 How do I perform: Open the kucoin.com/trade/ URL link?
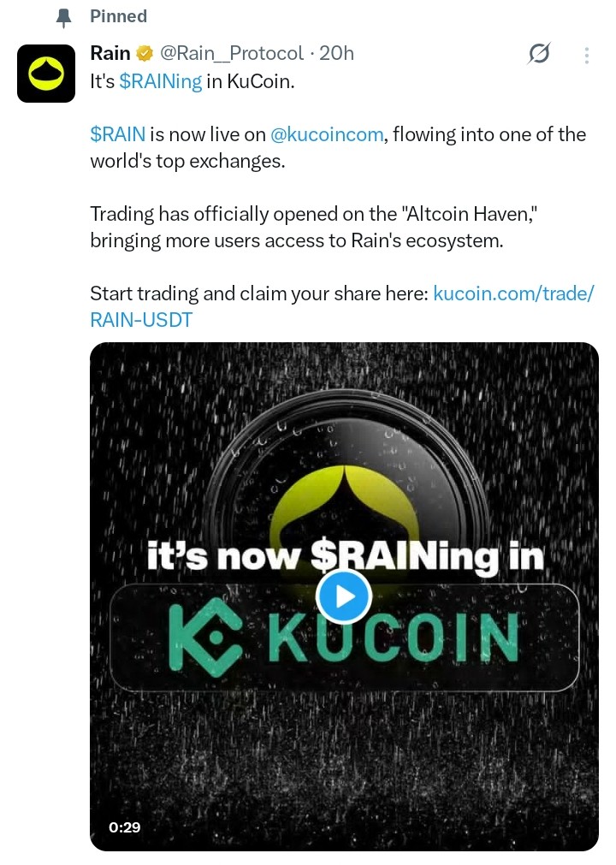pos(514,293)
